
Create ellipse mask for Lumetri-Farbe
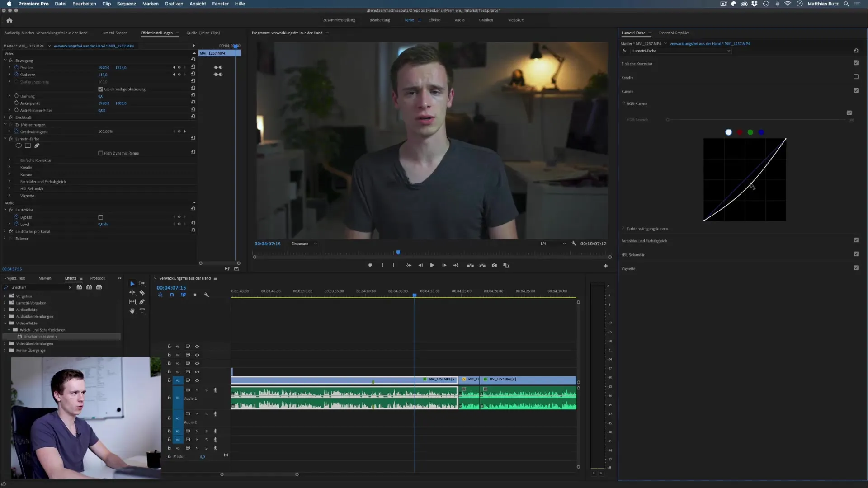(19, 145)
